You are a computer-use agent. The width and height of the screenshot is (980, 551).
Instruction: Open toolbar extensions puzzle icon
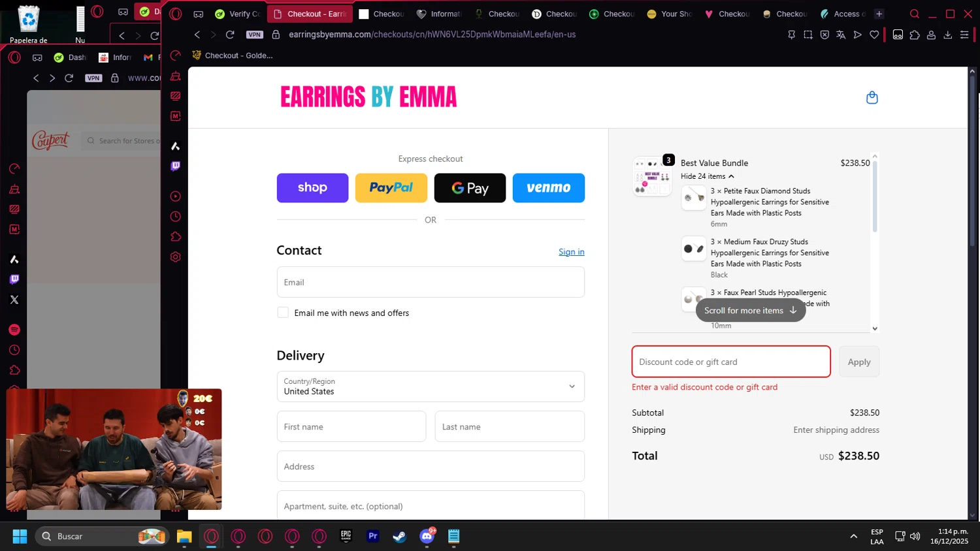click(915, 35)
